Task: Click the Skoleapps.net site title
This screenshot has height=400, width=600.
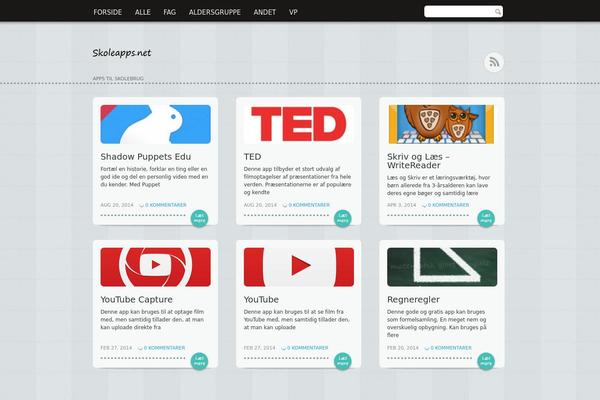Action: pyautogui.click(x=122, y=53)
